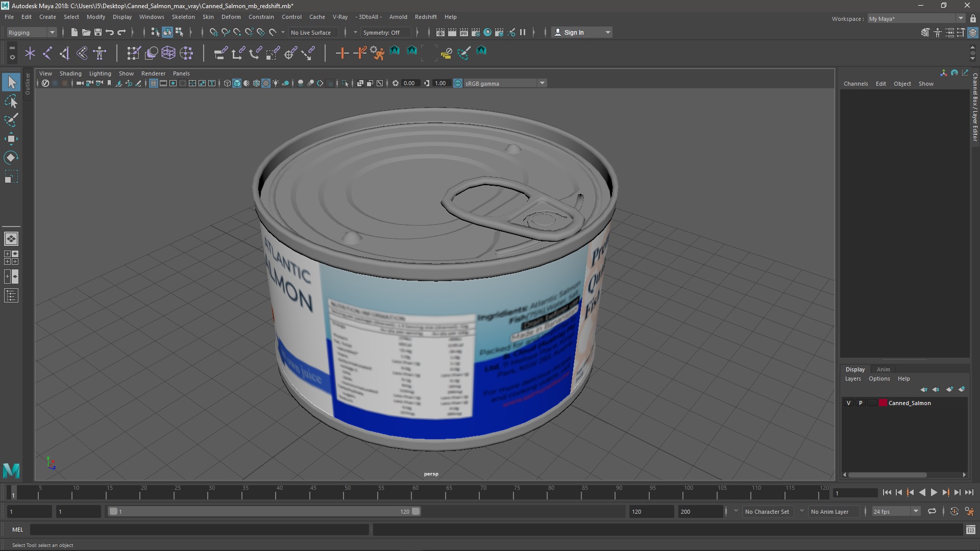Activate the Lasso select tool
980x551 pixels.
point(11,102)
